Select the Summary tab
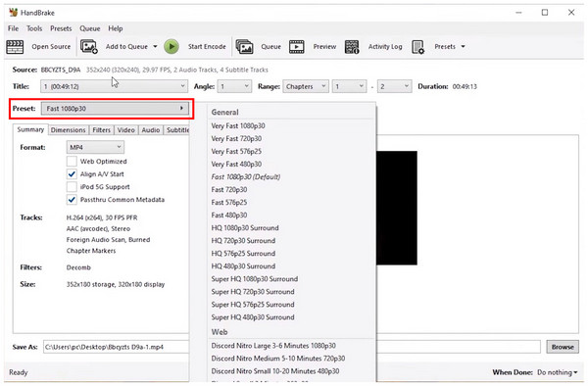The image size is (588, 386). click(x=30, y=129)
